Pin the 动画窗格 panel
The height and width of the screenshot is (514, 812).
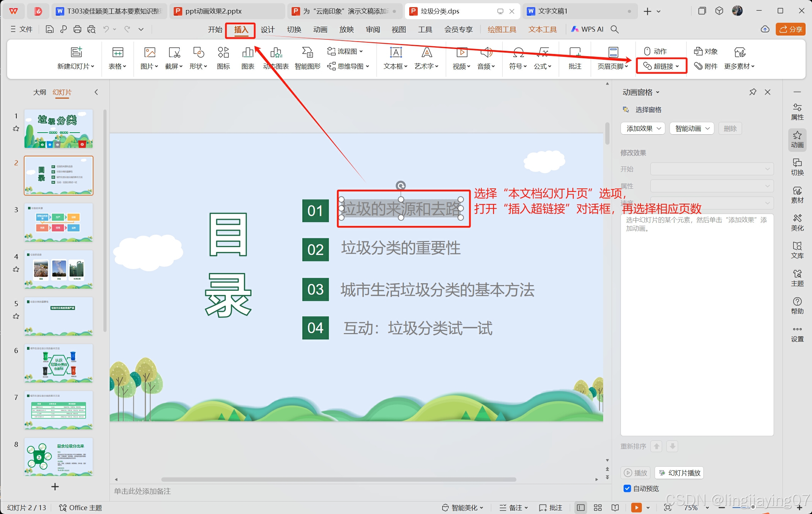point(752,92)
